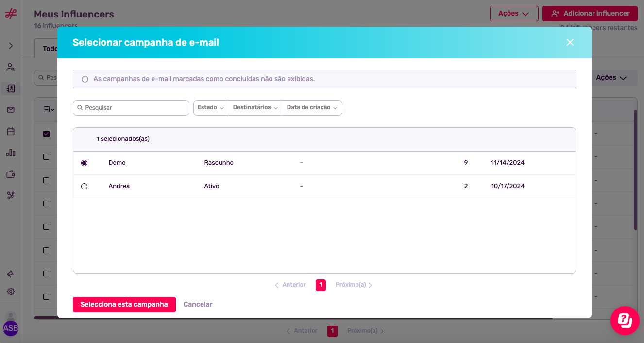Uncheck the checked influencer row checkbox
This screenshot has width=644, height=343.
[47, 134]
